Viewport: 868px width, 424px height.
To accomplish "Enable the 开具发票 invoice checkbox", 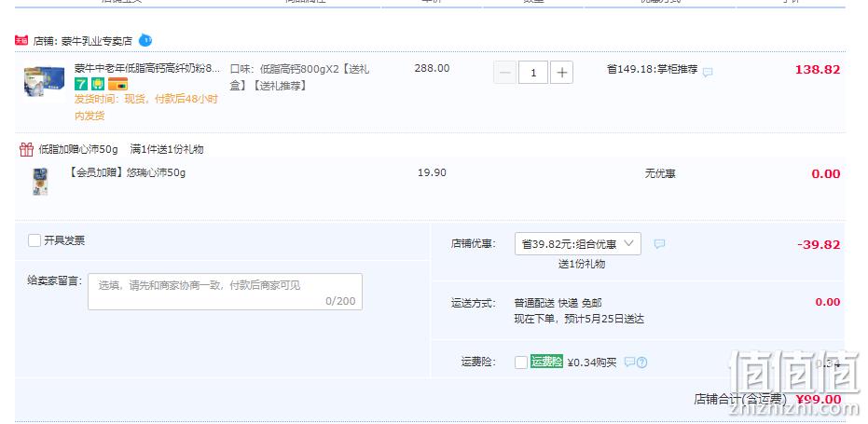I will click(34, 240).
